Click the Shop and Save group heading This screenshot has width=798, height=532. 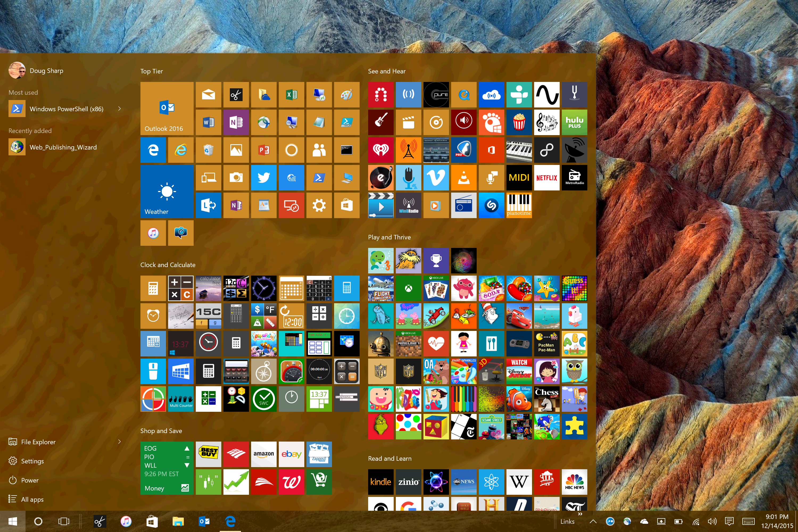pos(161,431)
